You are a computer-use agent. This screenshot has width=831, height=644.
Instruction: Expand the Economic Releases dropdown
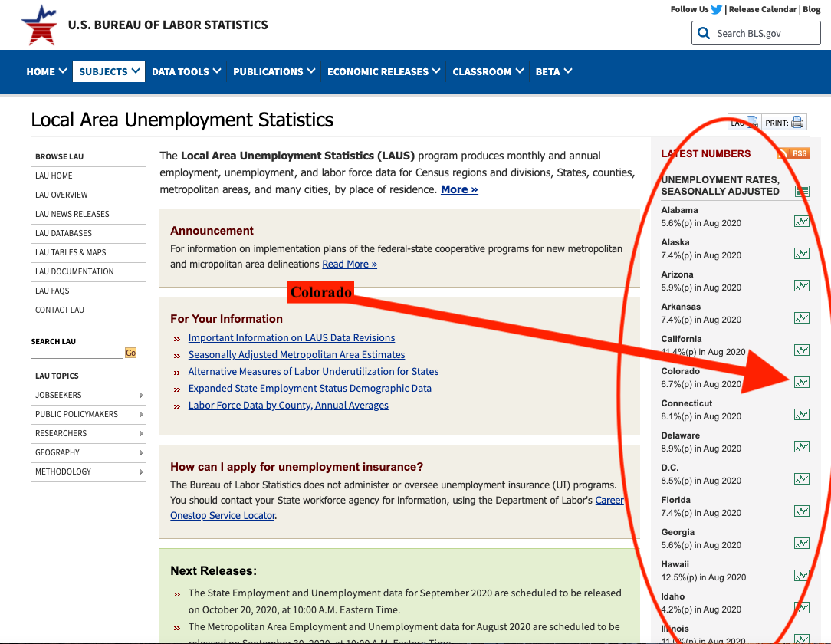coord(383,71)
